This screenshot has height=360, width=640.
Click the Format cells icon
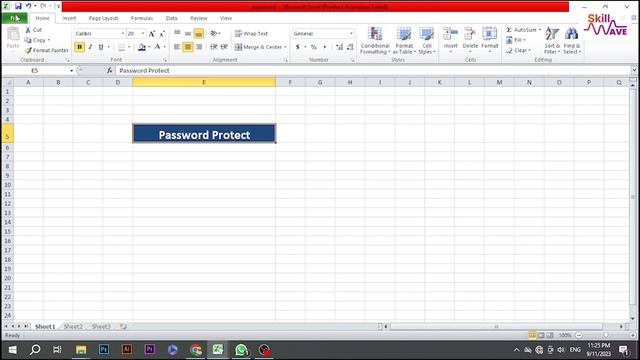click(x=489, y=34)
